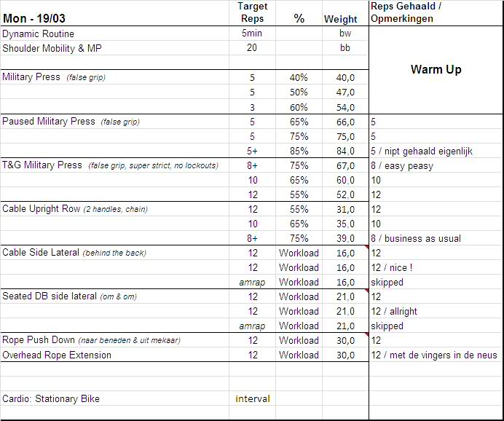504x421 pixels.
Task: Select the "Dynamic Routine" exercise cell
Action: 39,34
